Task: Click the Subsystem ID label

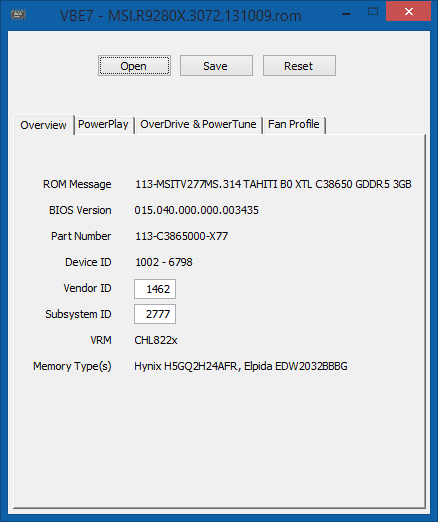Action: coord(78,314)
